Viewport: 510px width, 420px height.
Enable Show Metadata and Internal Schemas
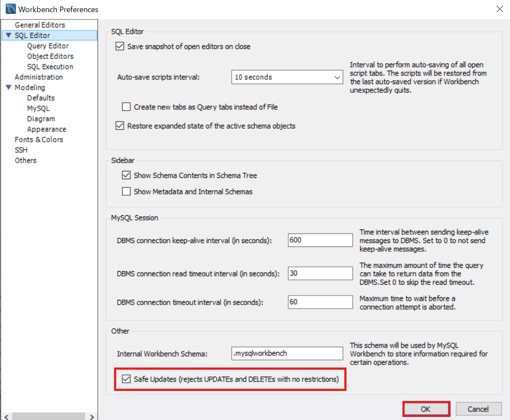[x=126, y=191]
